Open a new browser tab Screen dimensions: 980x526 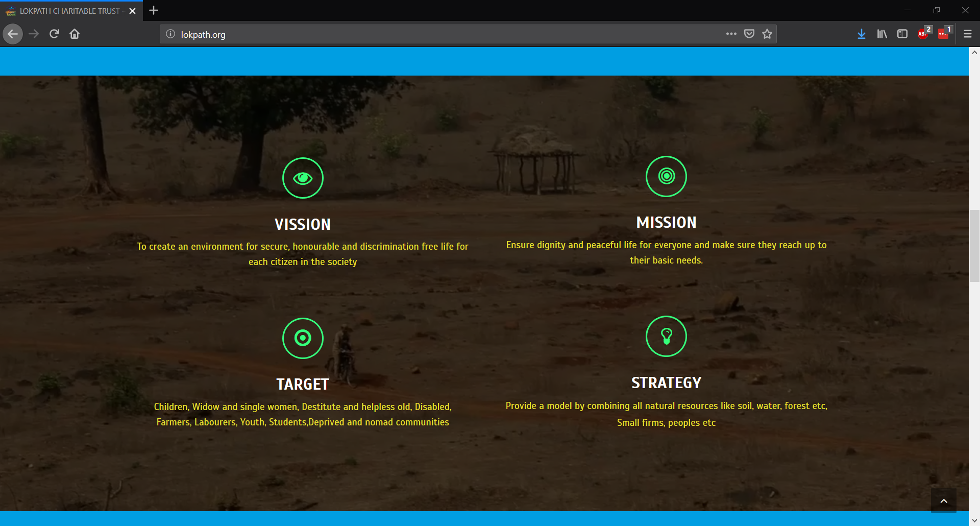click(153, 10)
